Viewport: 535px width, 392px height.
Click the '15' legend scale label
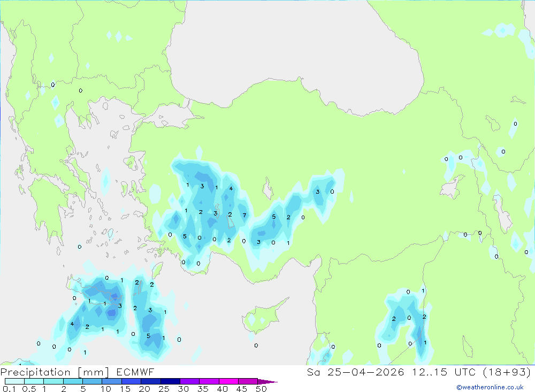125,389
